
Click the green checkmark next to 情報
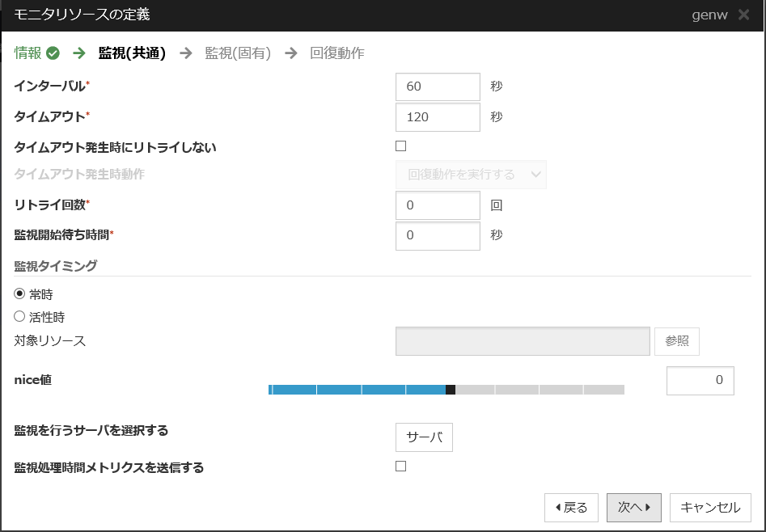(53, 53)
